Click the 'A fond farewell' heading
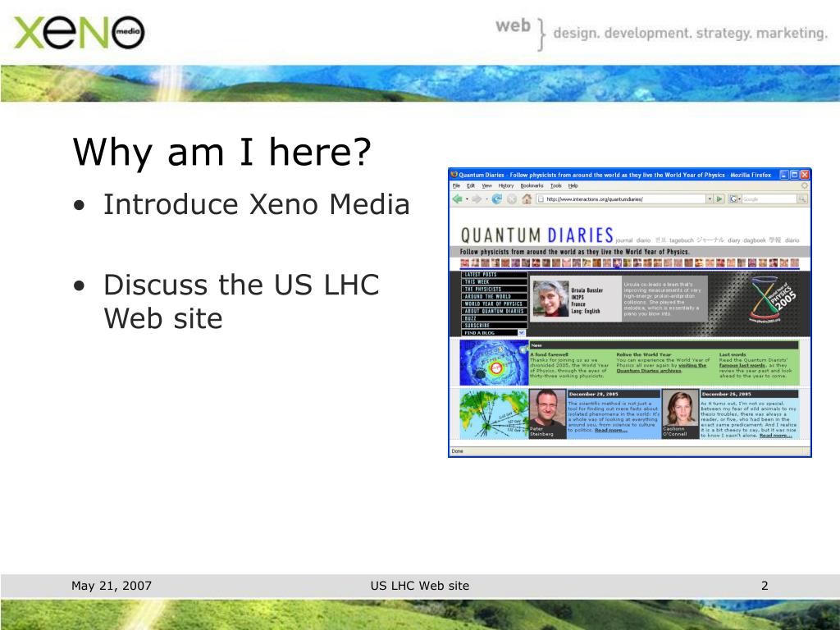 [x=549, y=354]
